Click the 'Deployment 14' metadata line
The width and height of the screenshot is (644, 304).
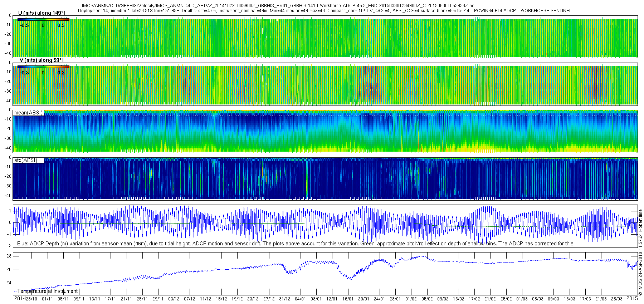[x=324, y=11]
